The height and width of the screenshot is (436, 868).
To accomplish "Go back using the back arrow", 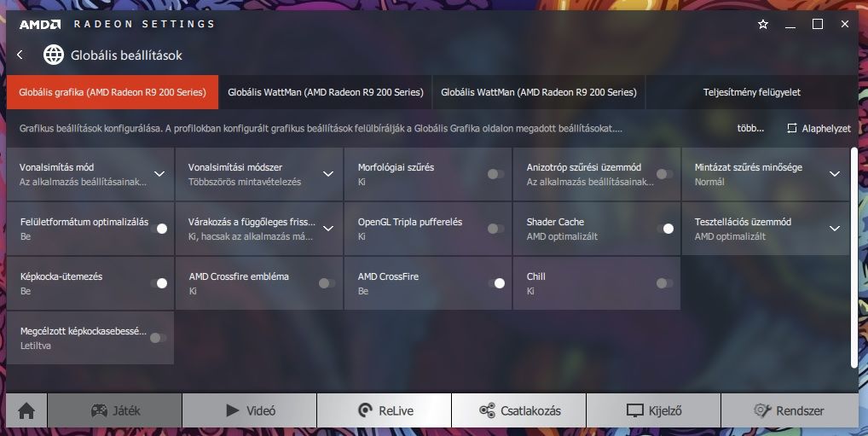I will [20, 55].
